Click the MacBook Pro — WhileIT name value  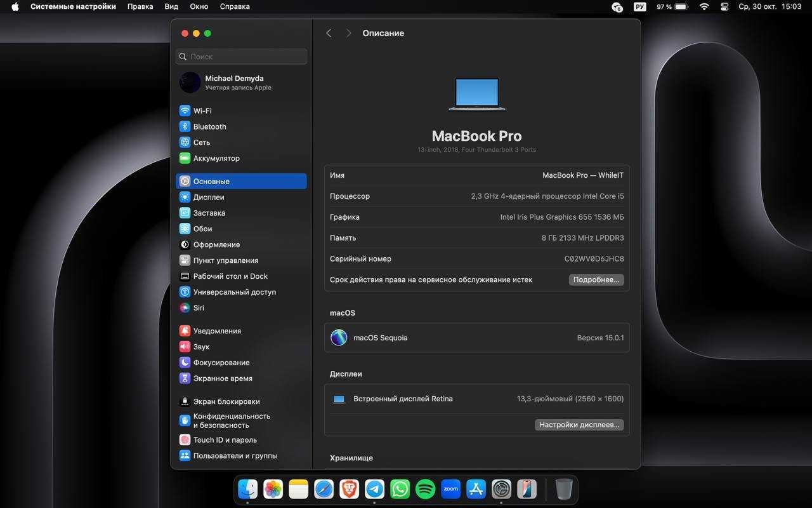coord(583,175)
